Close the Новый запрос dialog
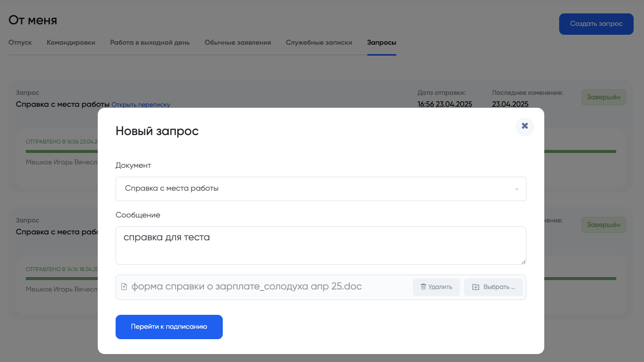The width and height of the screenshot is (644, 362). [524, 126]
